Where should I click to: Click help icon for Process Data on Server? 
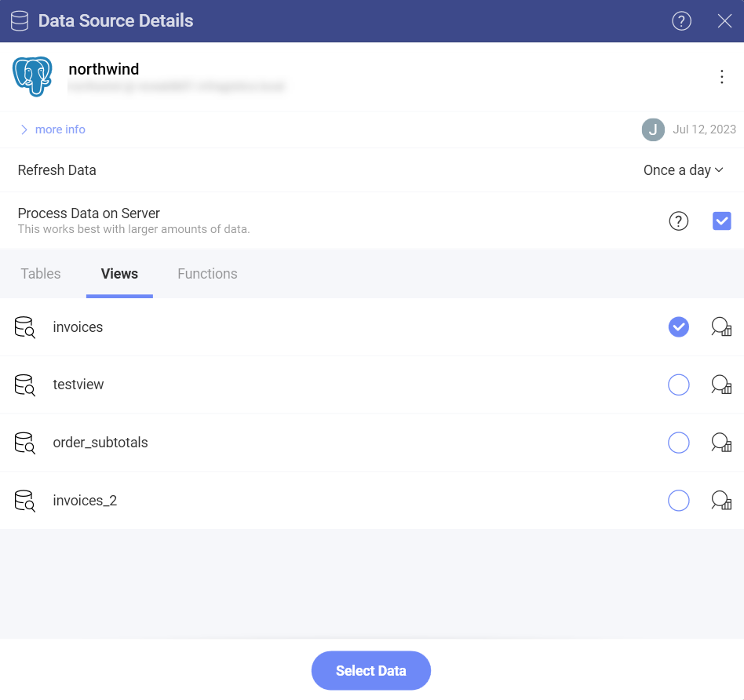(x=679, y=221)
